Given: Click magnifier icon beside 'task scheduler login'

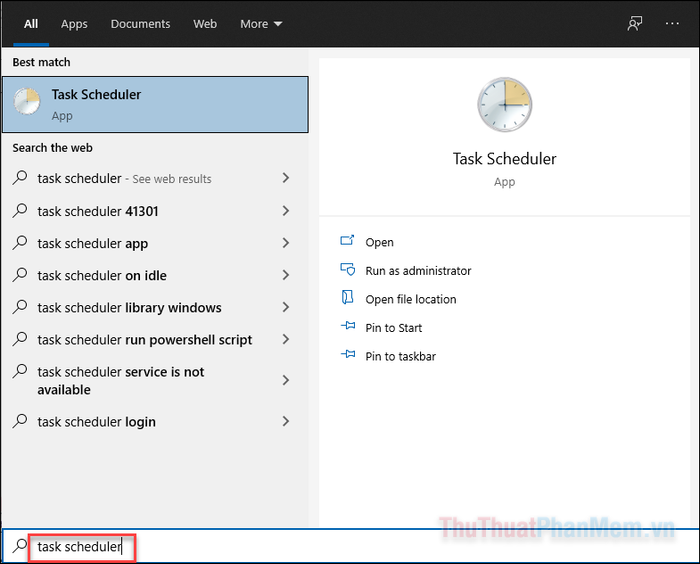Looking at the screenshot, I should [x=20, y=421].
